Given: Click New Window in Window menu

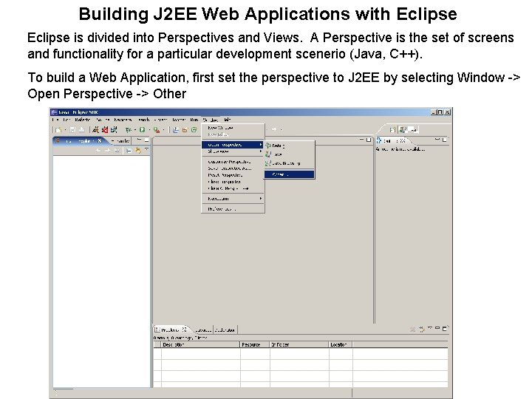Looking at the screenshot, I should click(x=233, y=128).
